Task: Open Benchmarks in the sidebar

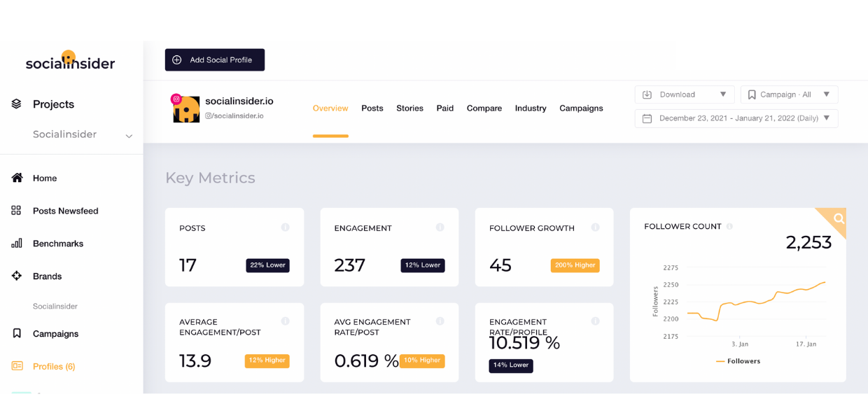Action: (58, 244)
